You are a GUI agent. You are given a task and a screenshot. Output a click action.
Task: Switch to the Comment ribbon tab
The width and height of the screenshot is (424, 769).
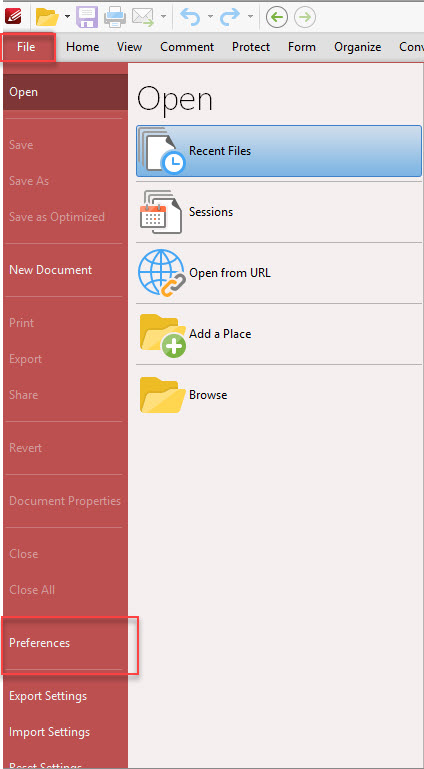187,47
